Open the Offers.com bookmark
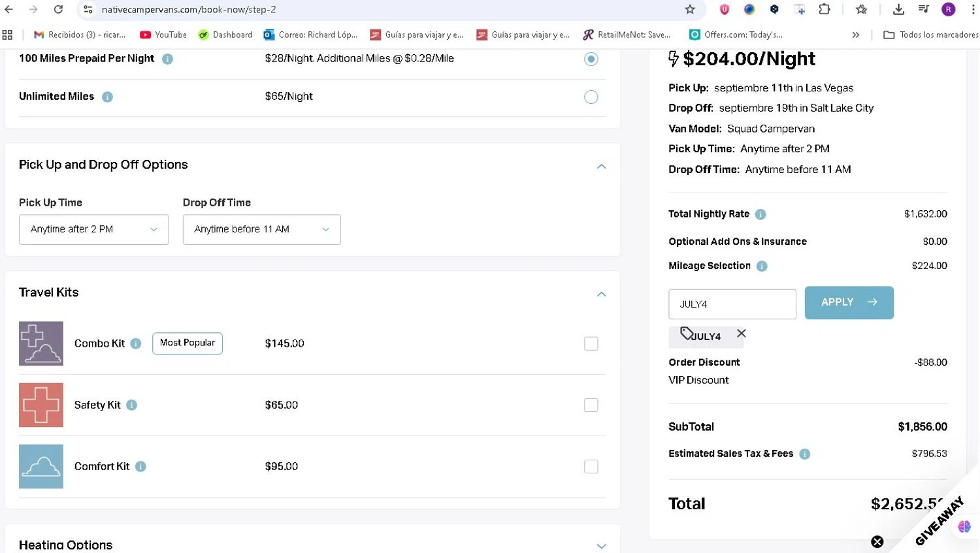This screenshot has height=553, width=980. 736,35
